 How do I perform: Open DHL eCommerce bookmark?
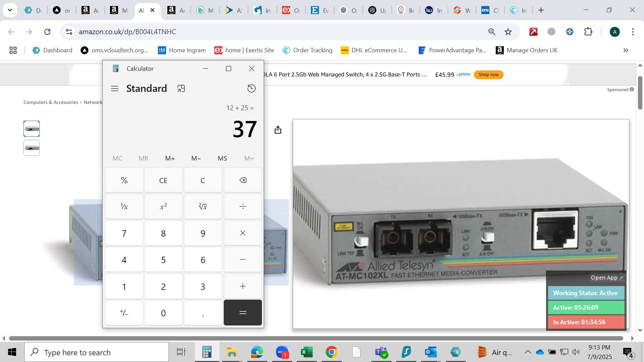coord(374,50)
